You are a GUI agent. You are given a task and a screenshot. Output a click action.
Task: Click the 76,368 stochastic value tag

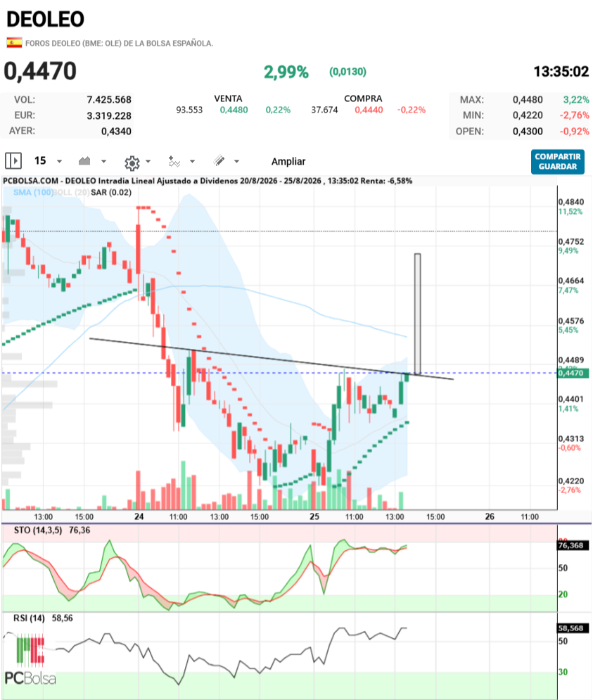click(573, 545)
